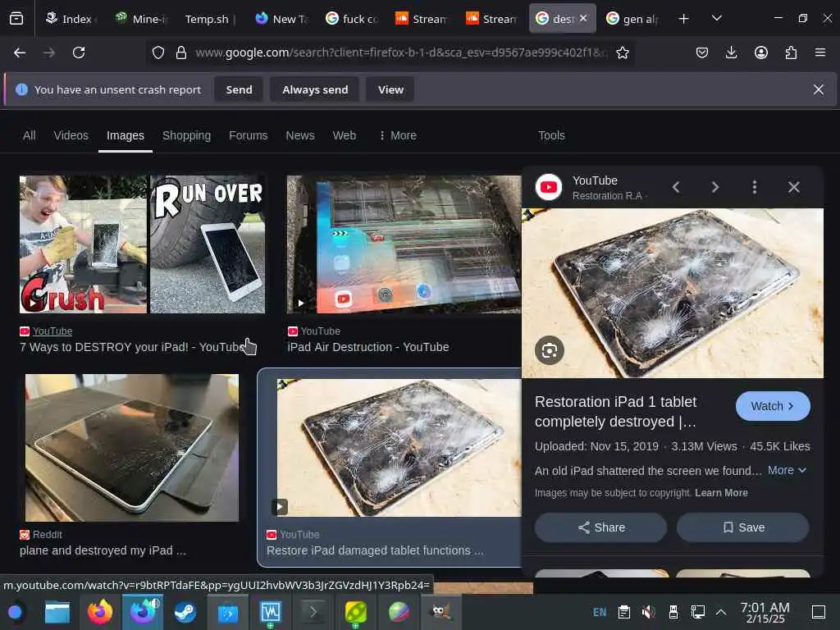Open Steam from the taskbar
Screen dimensions: 840x630
185,612
